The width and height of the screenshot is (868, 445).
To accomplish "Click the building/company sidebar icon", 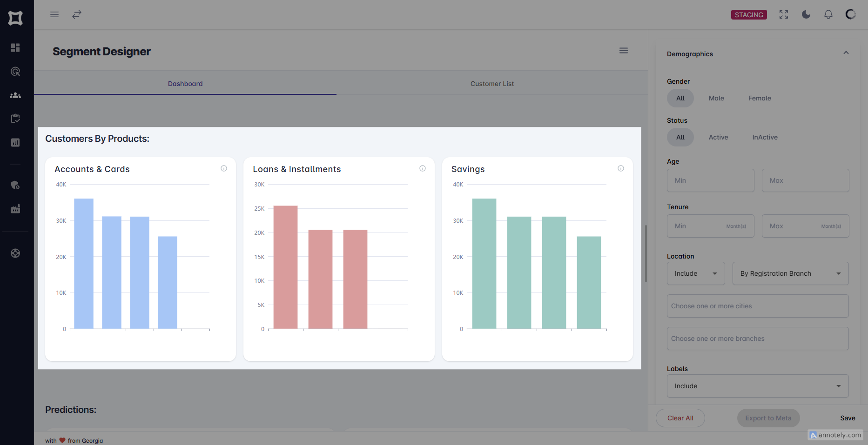I will tap(15, 209).
